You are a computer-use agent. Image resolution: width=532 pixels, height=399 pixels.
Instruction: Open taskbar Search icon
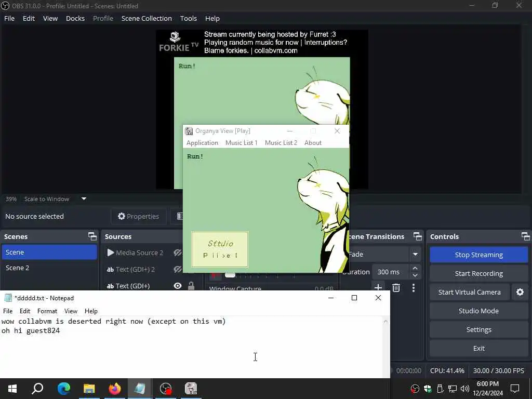[37, 389]
